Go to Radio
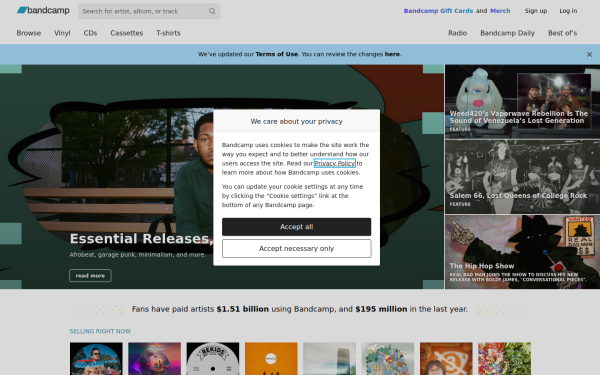The image size is (600, 375). [x=457, y=33]
